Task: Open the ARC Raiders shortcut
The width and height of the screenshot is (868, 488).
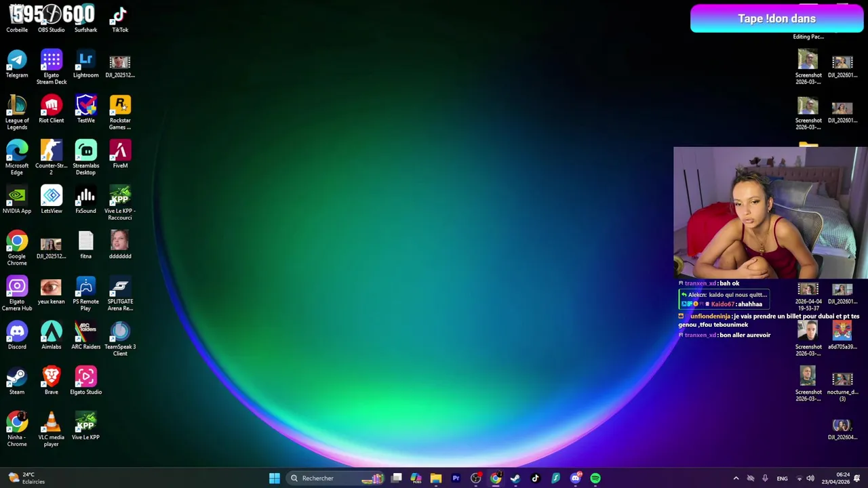Action: (85, 337)
